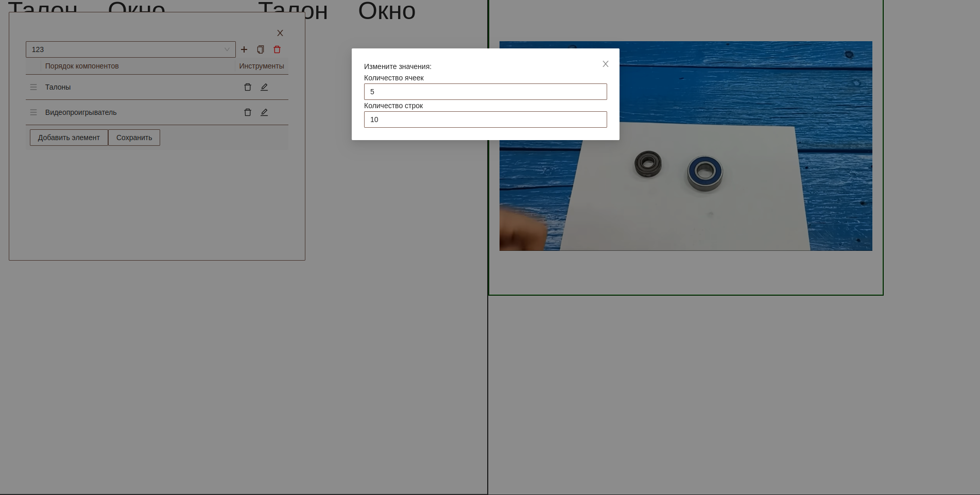Edit the Видеопроигрыватель component
980x495 pixels.
264,112
